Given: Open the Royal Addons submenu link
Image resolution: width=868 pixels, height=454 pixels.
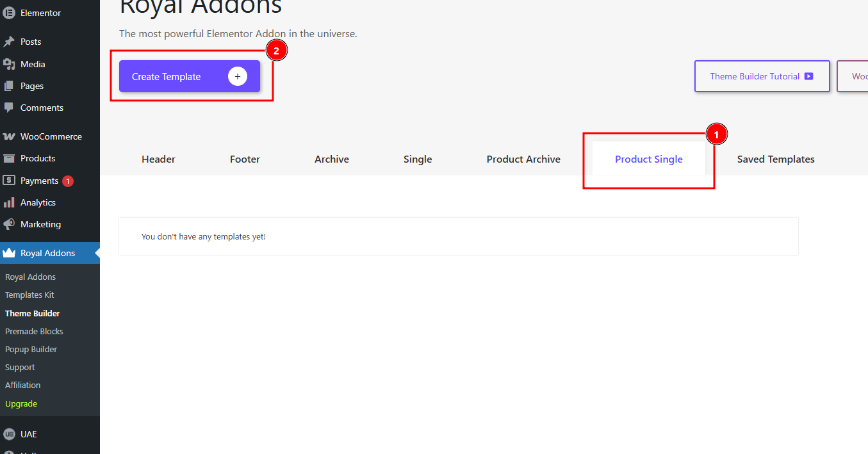Looking at the screenshot, I should 30,277.
